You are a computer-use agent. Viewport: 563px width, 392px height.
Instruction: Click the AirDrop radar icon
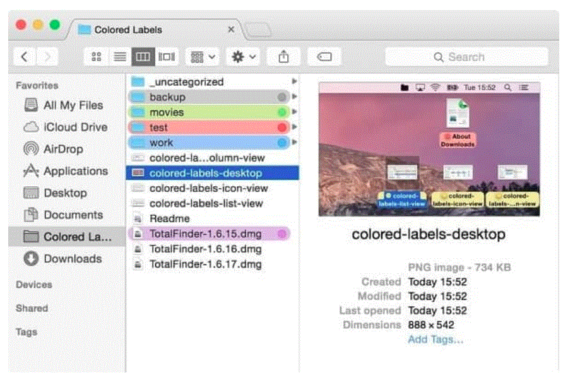(x=31, y=149)
